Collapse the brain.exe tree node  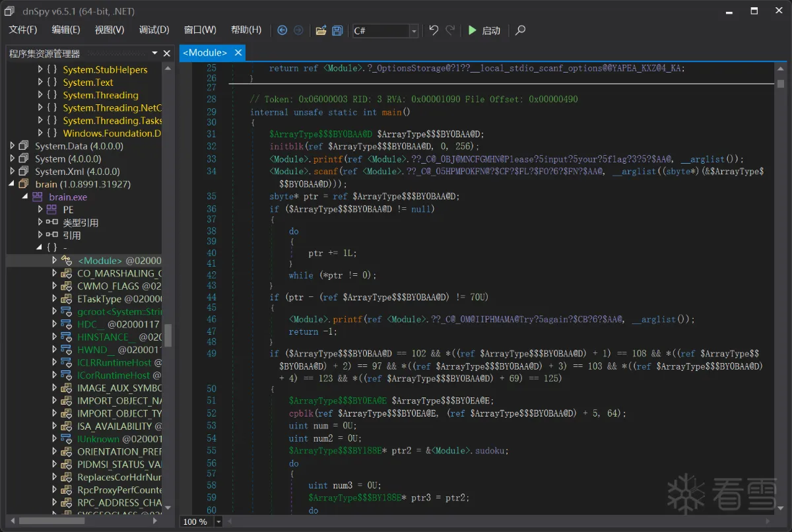coord(26,197)
